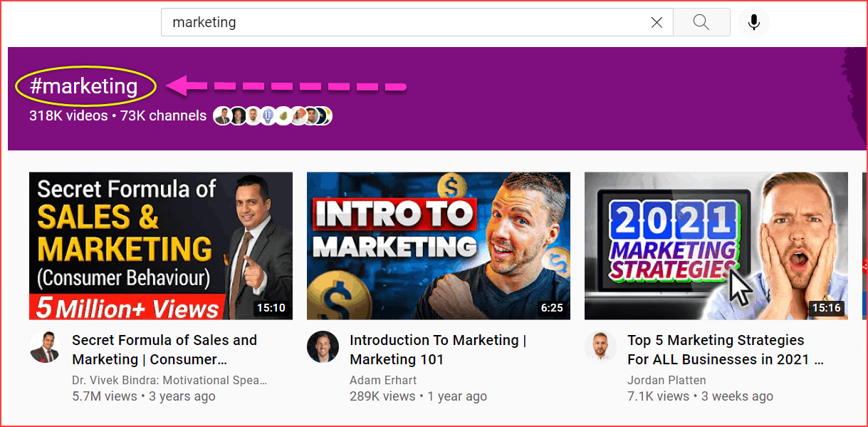Activate the voice search microphone icon
Image resolution: width=868 pixels, height=427 pixels.
click(753, 22)
